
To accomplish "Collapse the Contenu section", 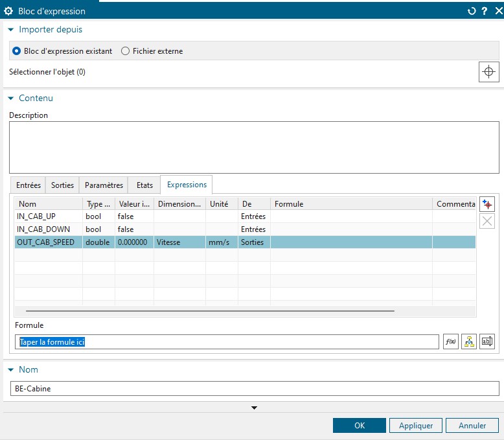I will click(x=11, y=98).
